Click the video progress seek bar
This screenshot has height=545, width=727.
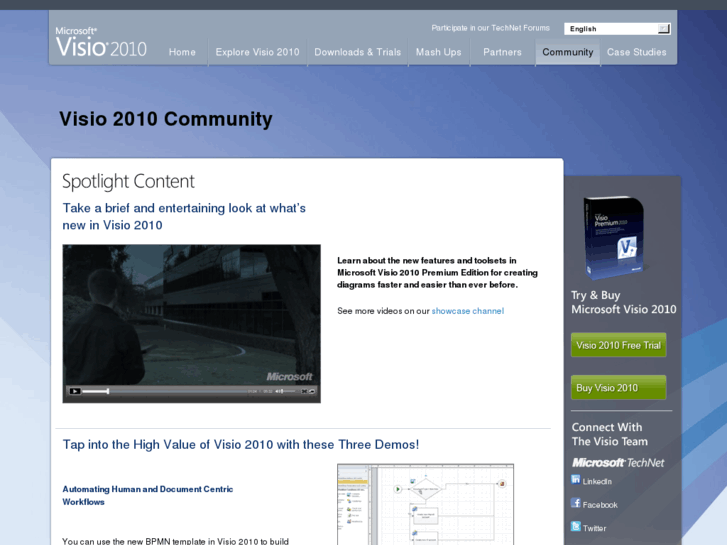pyautogui.click(x=165, y=391)
